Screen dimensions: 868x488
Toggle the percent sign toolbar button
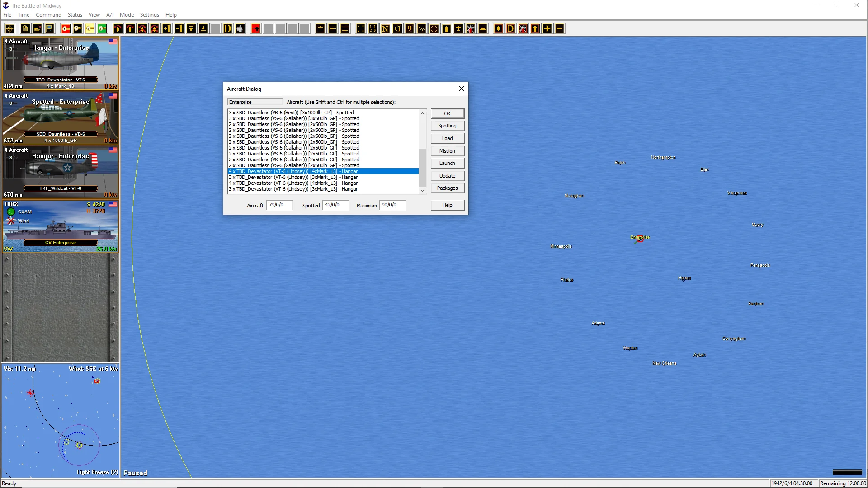(422, 29)
